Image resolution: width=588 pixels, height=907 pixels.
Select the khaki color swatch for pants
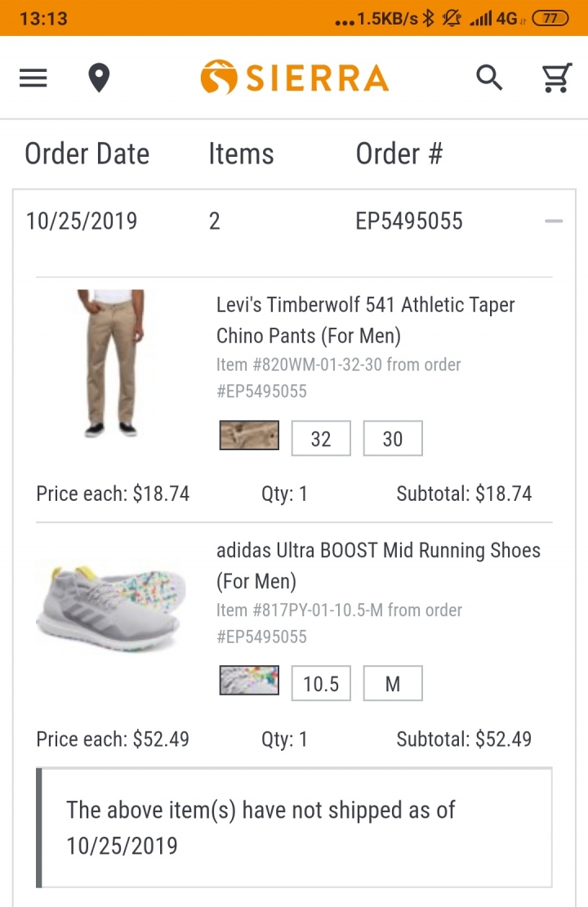coord(249,436)
